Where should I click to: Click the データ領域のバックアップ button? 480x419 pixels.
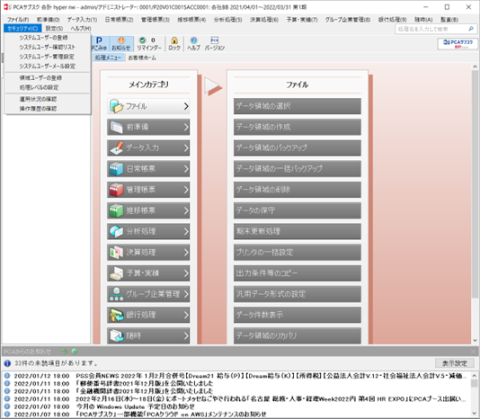point(297,148)
